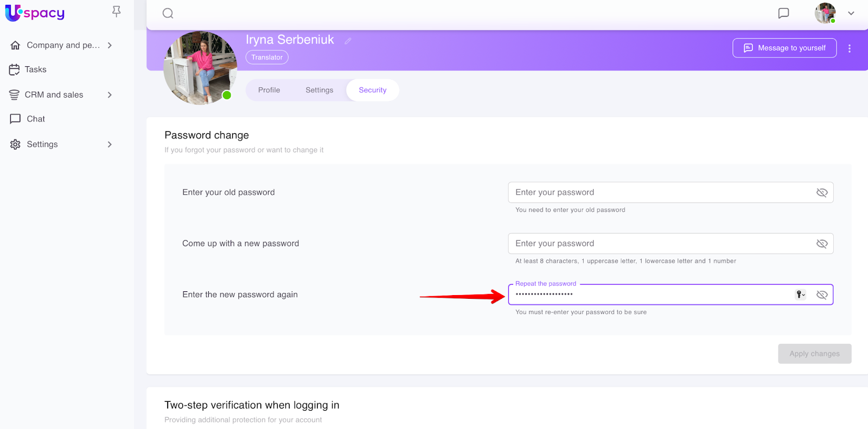Open the three-dots profile menu
The height and width of the screenshot is (429, 868).
tap(850, 48)
